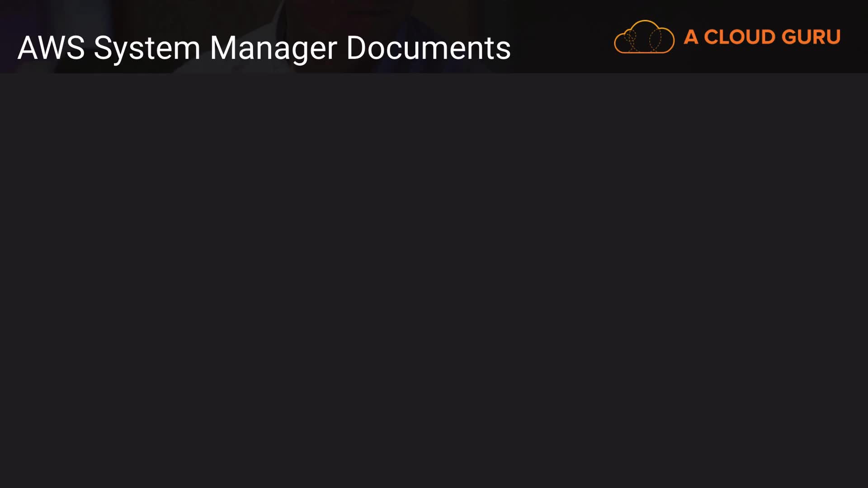Click the word "Documents" in the title
This screenshot has height=488, width=868.
(429, 47)
